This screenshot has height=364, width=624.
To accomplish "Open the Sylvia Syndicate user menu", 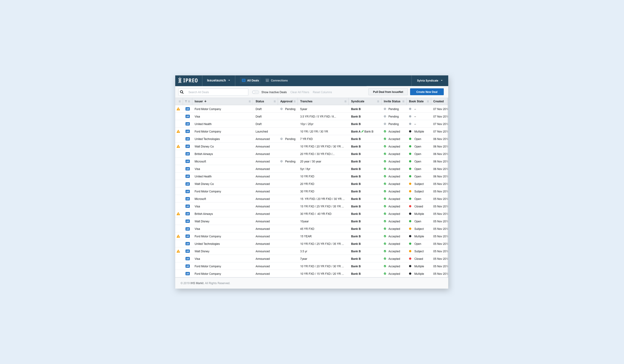I will (x=430, y=81).
